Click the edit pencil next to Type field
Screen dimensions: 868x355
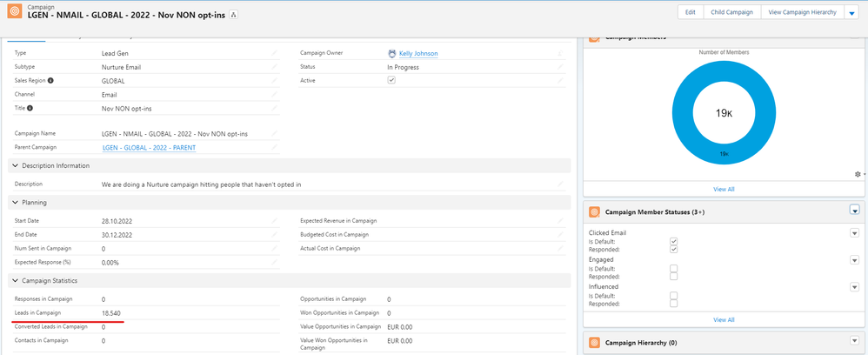274,53
